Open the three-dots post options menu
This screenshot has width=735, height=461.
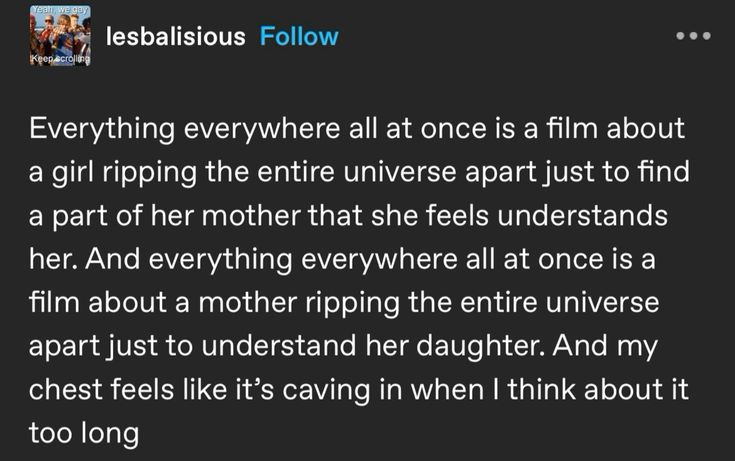[x=692, y=36]
